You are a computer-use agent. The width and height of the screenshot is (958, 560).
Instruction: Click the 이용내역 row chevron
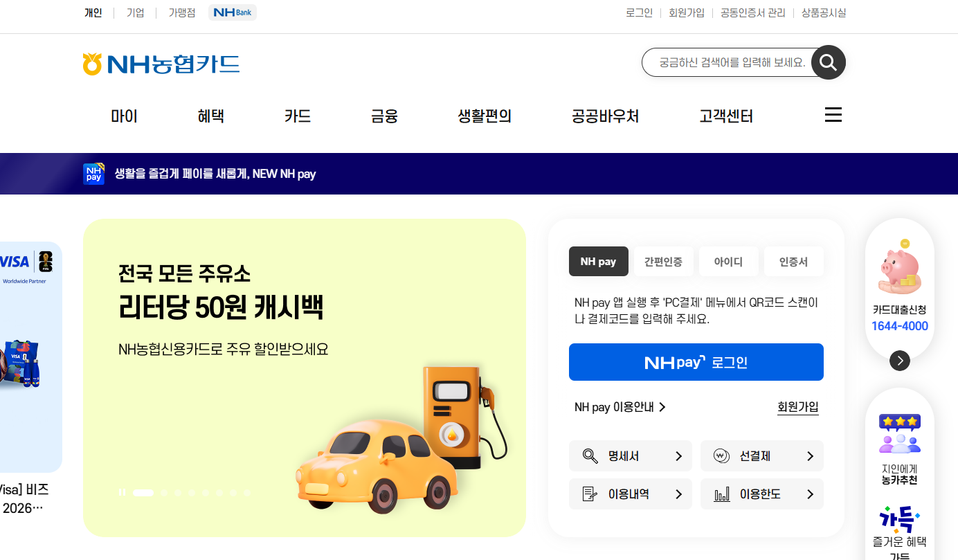[678, 494]
